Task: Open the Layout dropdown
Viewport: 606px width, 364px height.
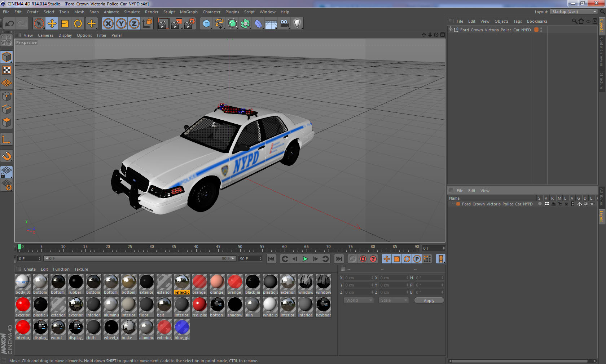Action: click(574, 12)
